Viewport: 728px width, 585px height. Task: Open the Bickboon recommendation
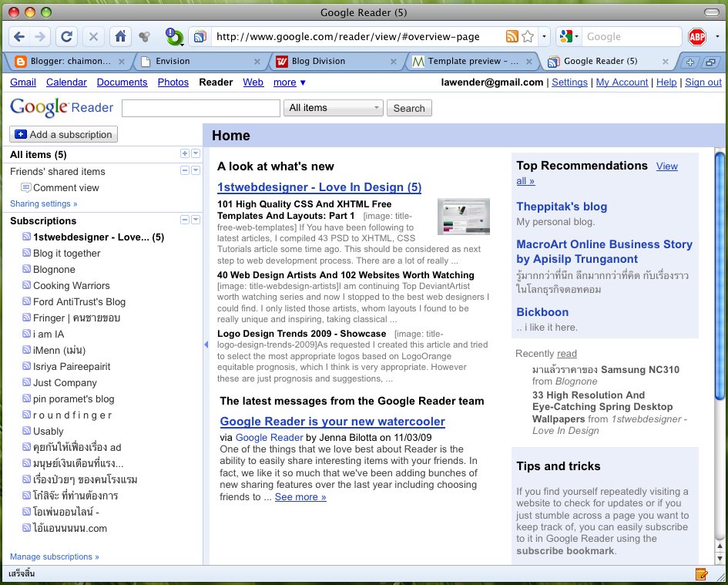[x=542, y=312]
